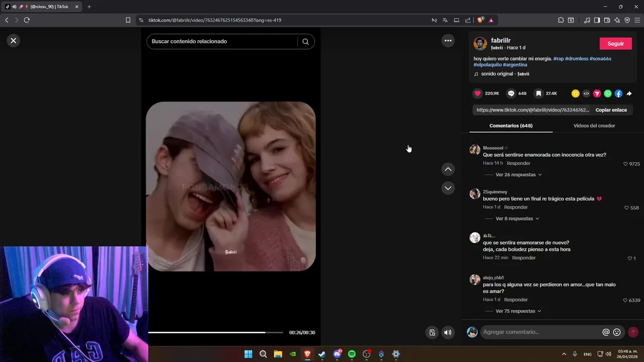Open Brave Rewards triangle icon
Screen dimensions: 644x362
point(491,20)
